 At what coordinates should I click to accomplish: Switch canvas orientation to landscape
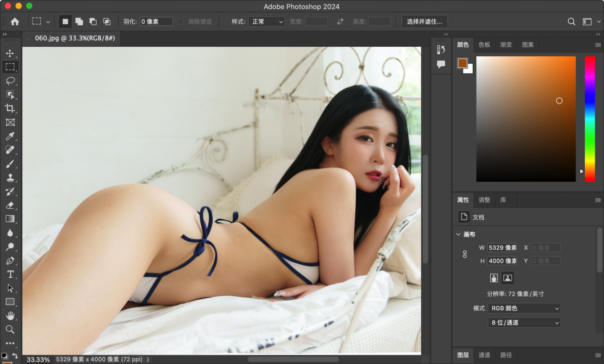tap(507, 278)
